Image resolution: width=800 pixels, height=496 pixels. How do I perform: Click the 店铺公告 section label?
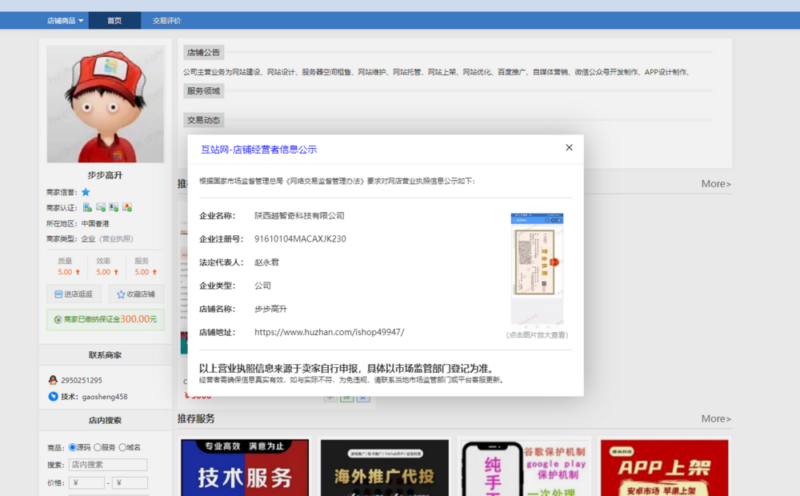[x=203, y=52]
